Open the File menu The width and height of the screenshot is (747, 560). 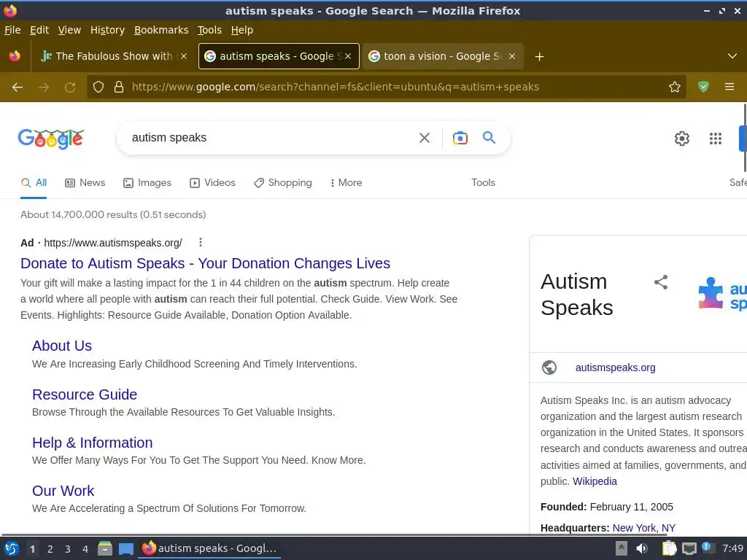click(x=12, y=30)
